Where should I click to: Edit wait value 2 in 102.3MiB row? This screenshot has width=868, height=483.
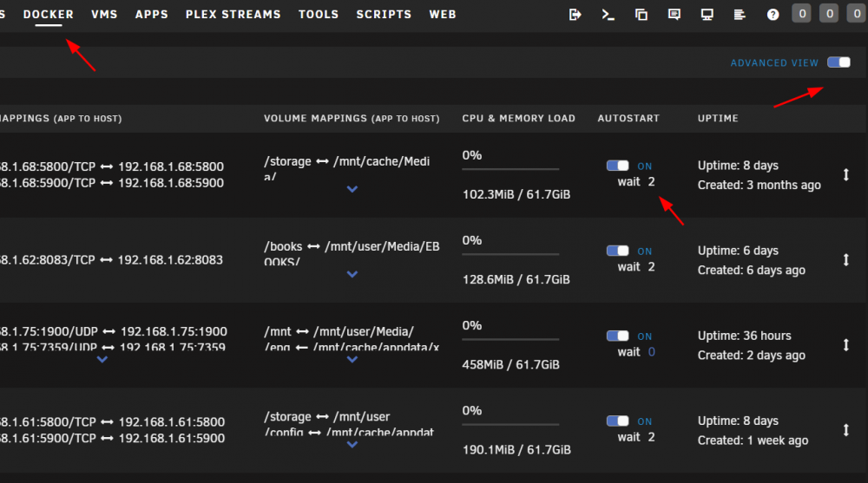click(652, 181)
